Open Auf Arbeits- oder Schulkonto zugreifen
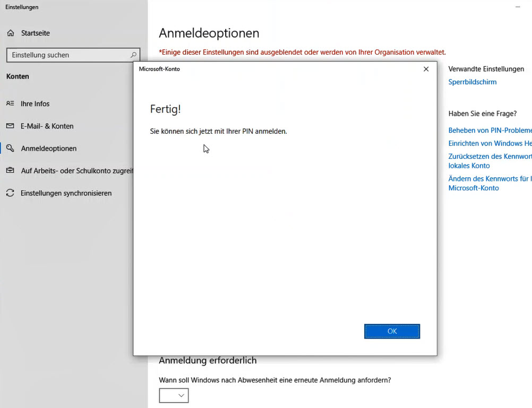The width and height of the screenshot is (532, 408). pyautogui.click(x=77, y=171)
